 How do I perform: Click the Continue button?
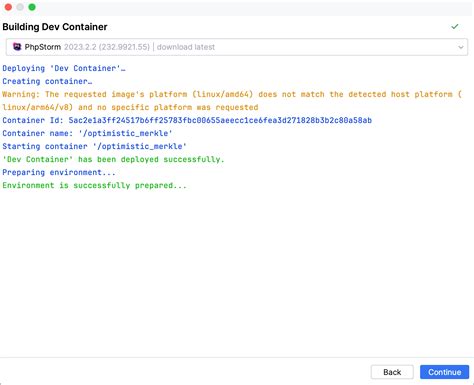pos(444,372)
